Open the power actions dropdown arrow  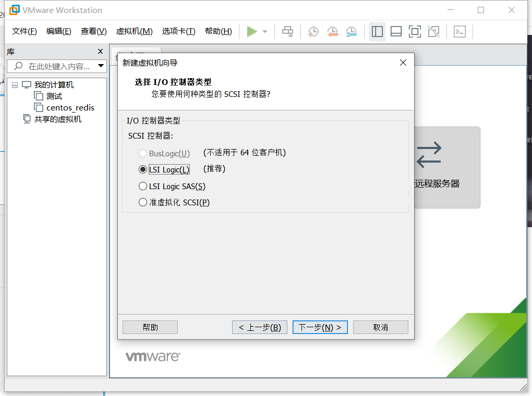pos(265,31)
